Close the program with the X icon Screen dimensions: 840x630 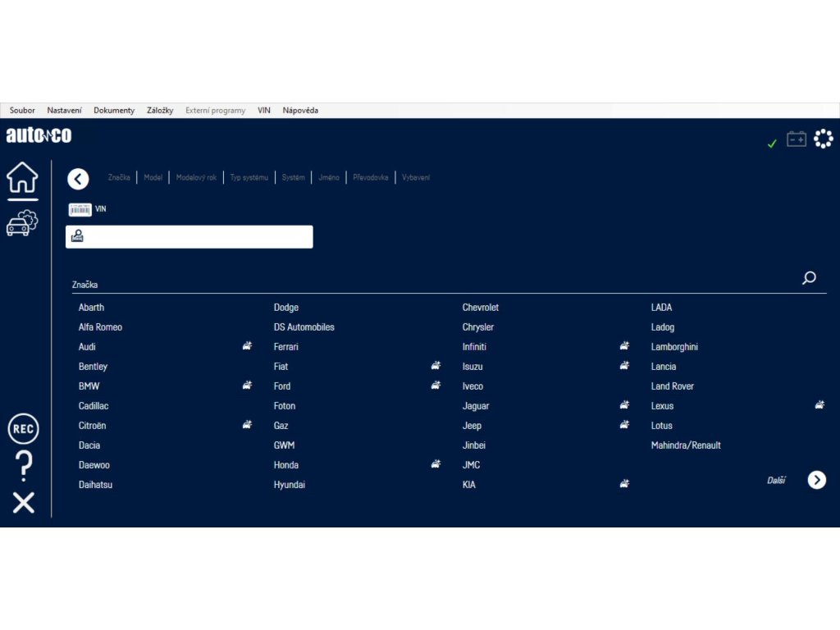pos(24,503)
